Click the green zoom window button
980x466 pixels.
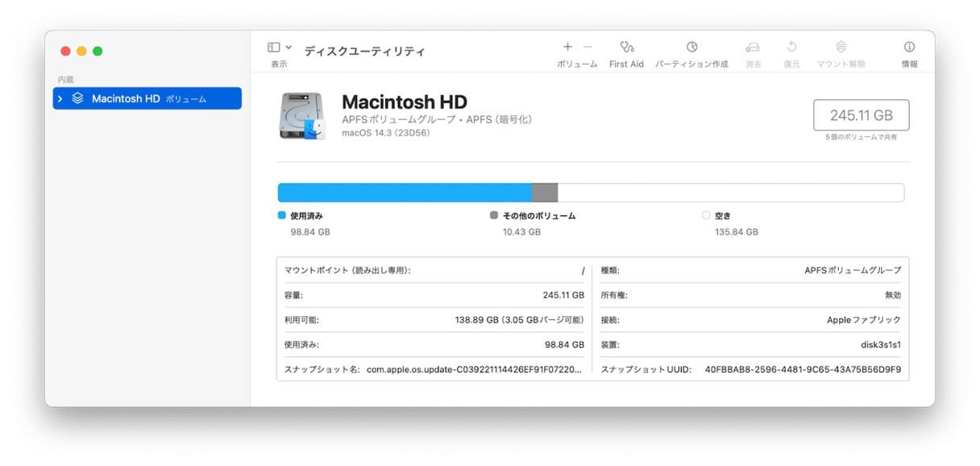98,52
